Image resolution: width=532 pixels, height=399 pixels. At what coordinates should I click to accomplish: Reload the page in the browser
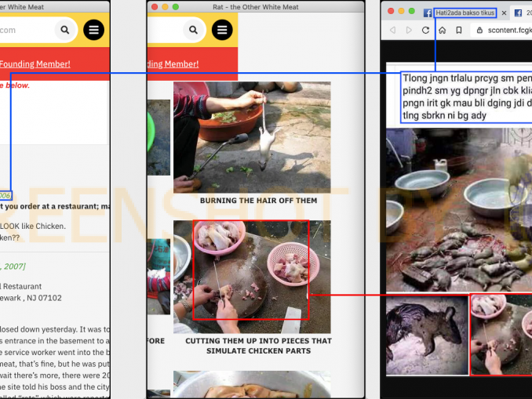click(x=425, y=30)
